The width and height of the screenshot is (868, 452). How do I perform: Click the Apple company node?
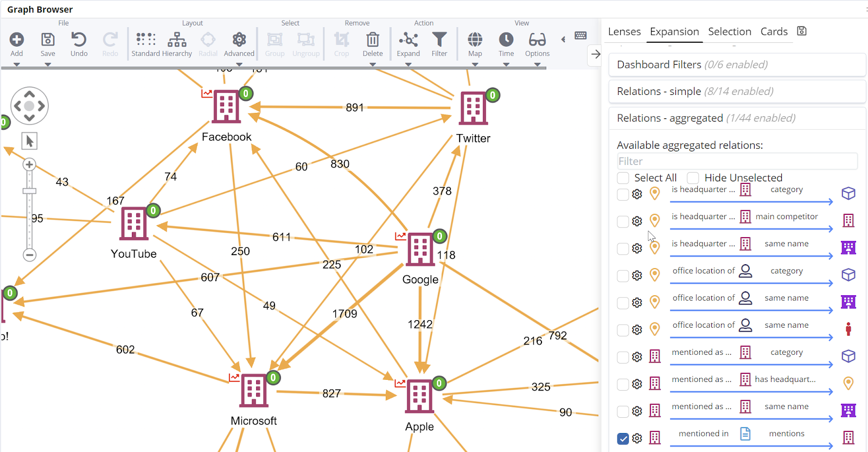click(x=419, y=396)
